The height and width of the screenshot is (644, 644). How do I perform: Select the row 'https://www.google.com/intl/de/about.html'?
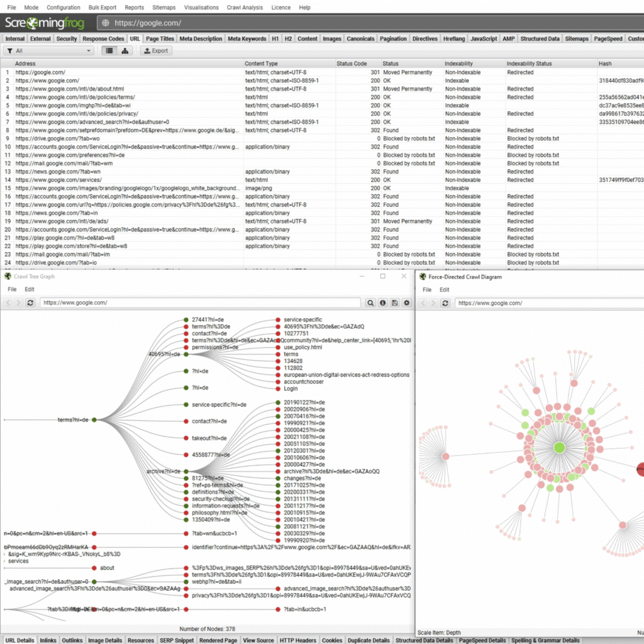click(x=322, y=89)
